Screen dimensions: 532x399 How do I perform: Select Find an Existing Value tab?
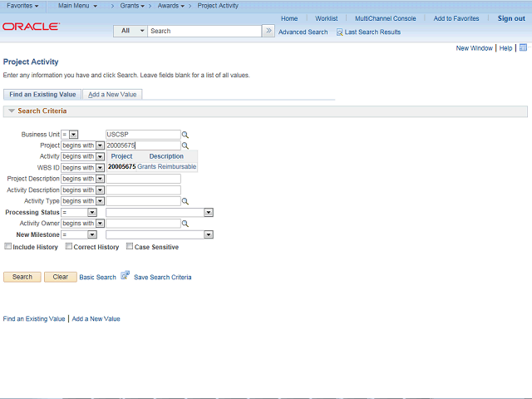[42, 94]
